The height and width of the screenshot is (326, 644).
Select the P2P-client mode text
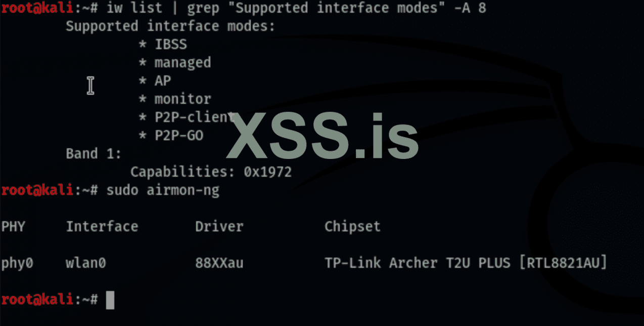[x=193, y=117]
